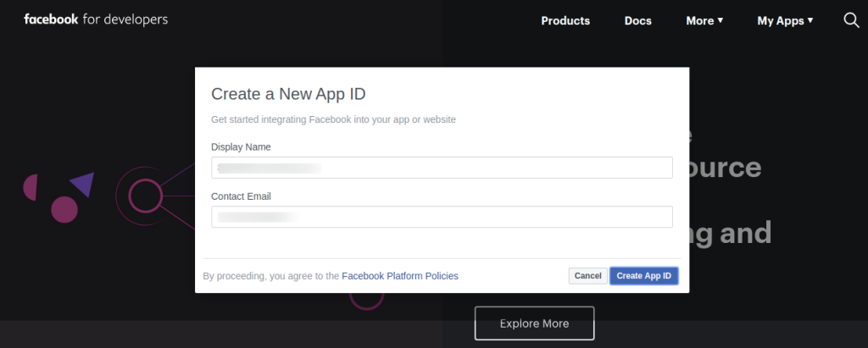This screenshot has height=348, width=868.
Task: Open the Products menu
Action: coord(565,21)
